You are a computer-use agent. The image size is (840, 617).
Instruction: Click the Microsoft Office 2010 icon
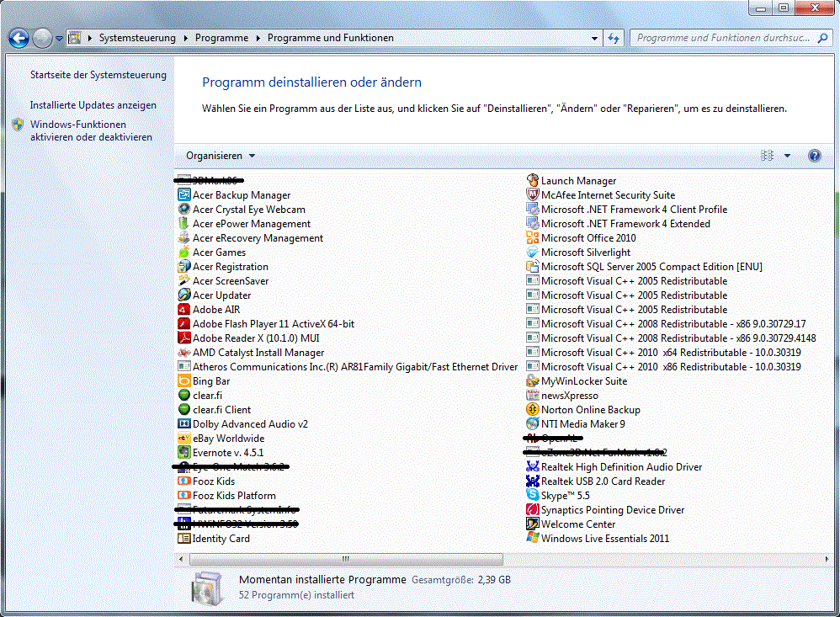(x=533, y=238)
